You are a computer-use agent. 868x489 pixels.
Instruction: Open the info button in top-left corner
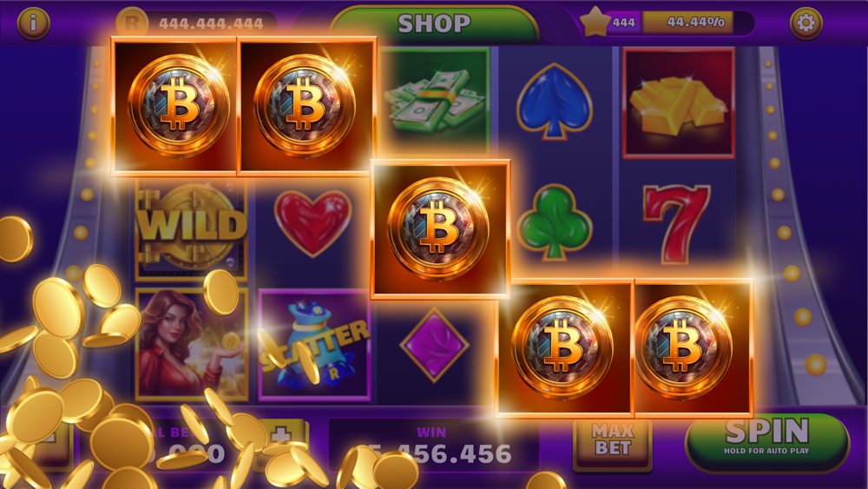tap(33, 23)
